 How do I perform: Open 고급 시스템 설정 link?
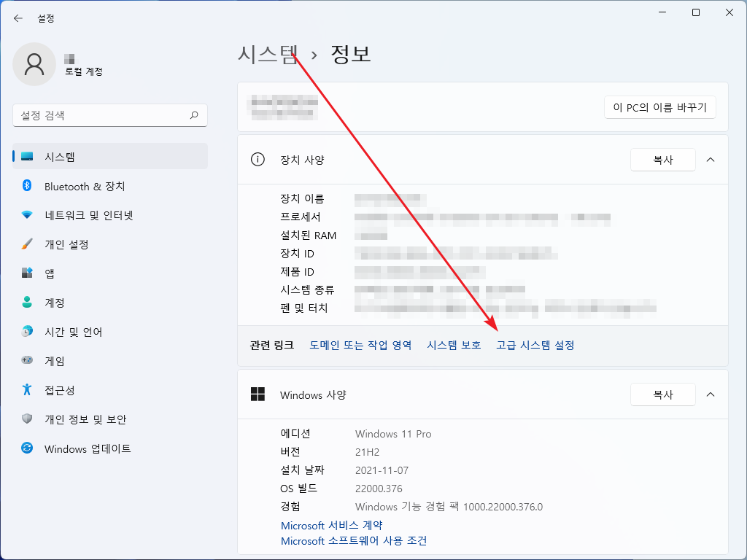[535, 345]
